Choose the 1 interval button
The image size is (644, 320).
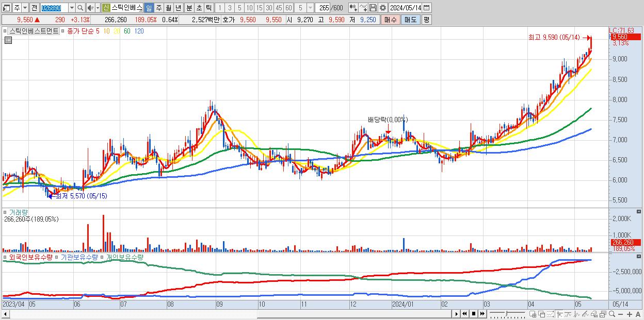(x=219, y=8)
